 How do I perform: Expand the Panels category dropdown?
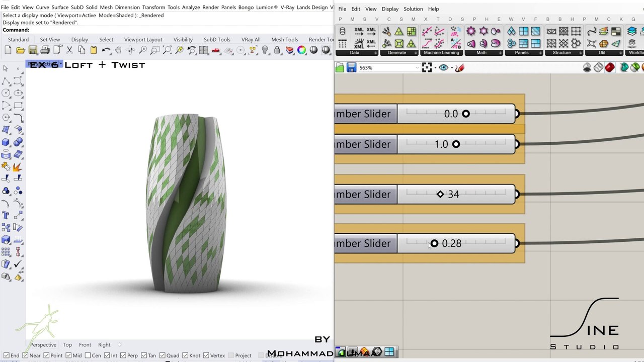[540, 53]
